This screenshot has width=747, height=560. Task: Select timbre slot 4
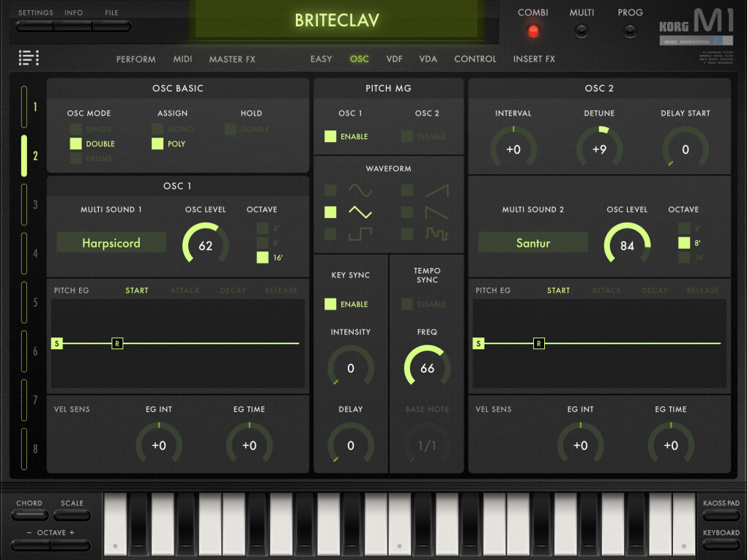tap(24, 253)
